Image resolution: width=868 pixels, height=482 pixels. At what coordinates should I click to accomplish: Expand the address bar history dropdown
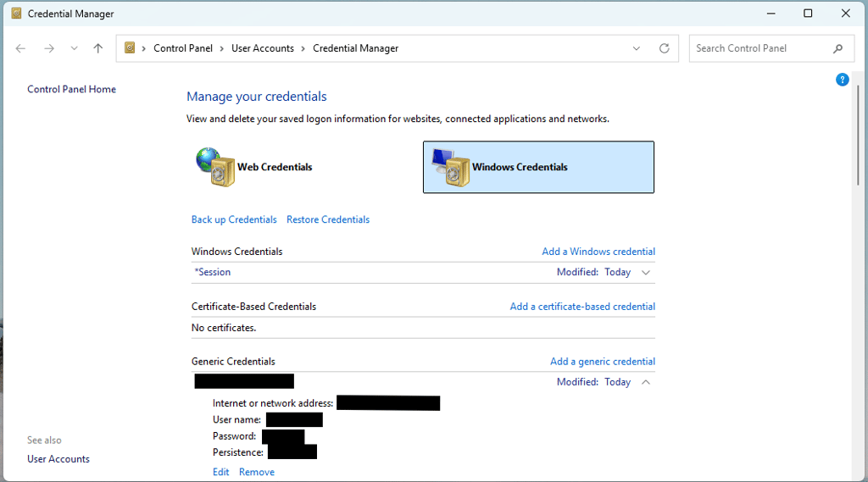pos(637,48)
